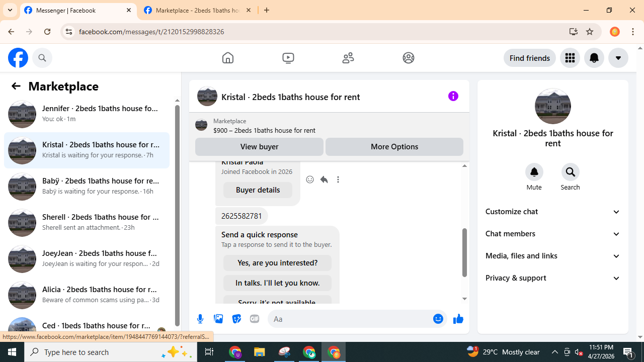The image size is (644, 362).
Task: Choose a sticker icon
Action: (x=236, y=319)
